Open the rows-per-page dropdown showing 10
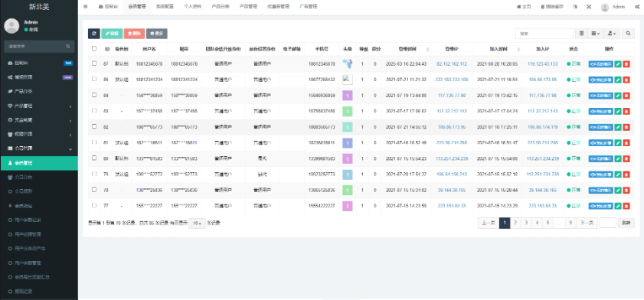 click(x=197, y=223)
